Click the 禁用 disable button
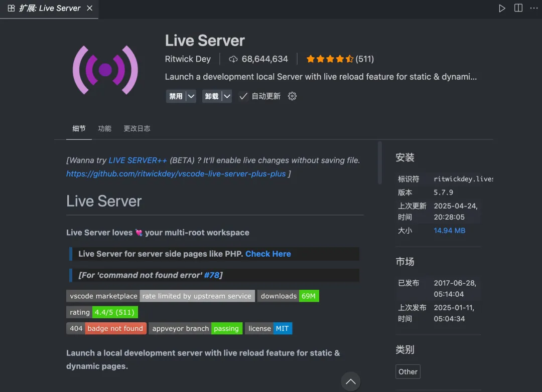542x392 pixels. coord(176,96)
